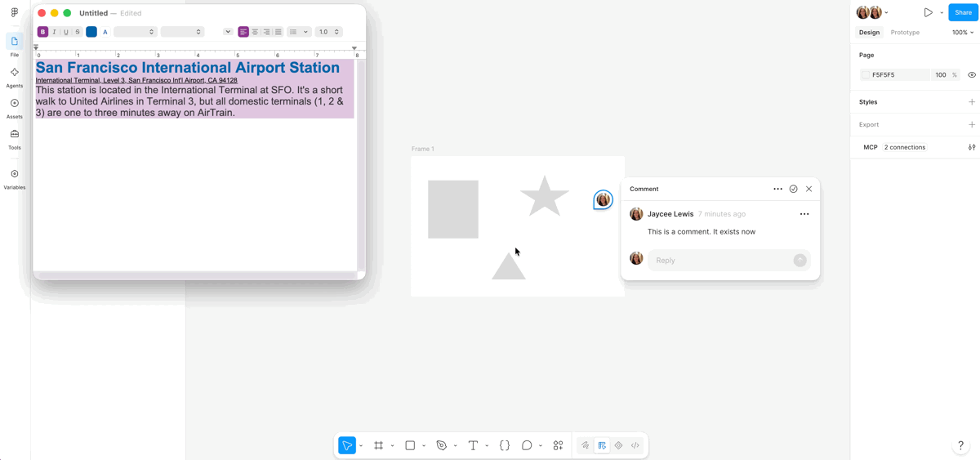Click the curly braces tool icon
980x460 pixels.
pyautogui.click(x=505, y=445)
